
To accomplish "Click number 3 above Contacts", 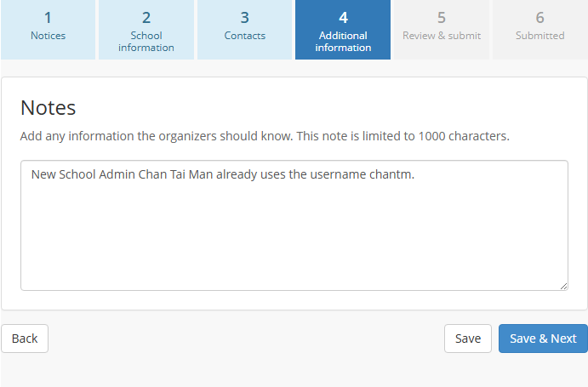I will pyautogui.click(x=244, y=18).
